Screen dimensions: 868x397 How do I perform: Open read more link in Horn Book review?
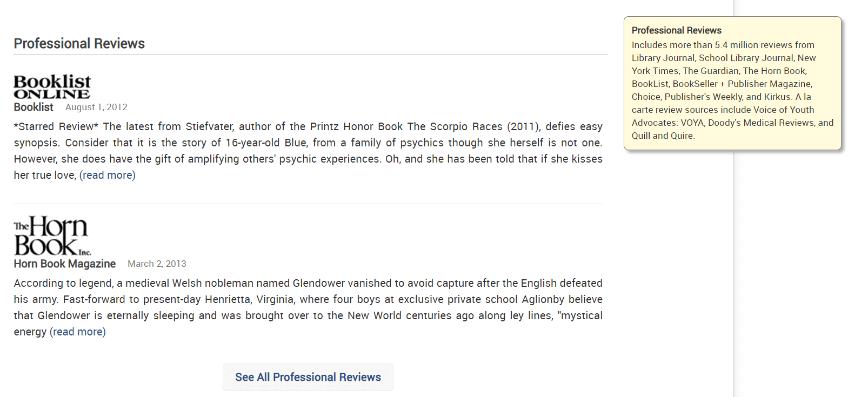78,332
